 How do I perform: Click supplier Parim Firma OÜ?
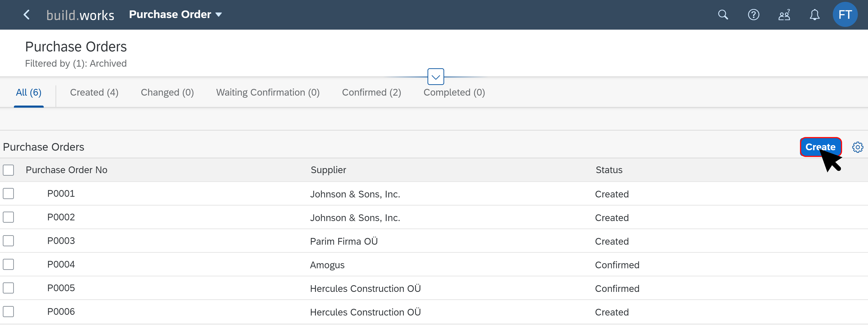click(x=344, y=241)
